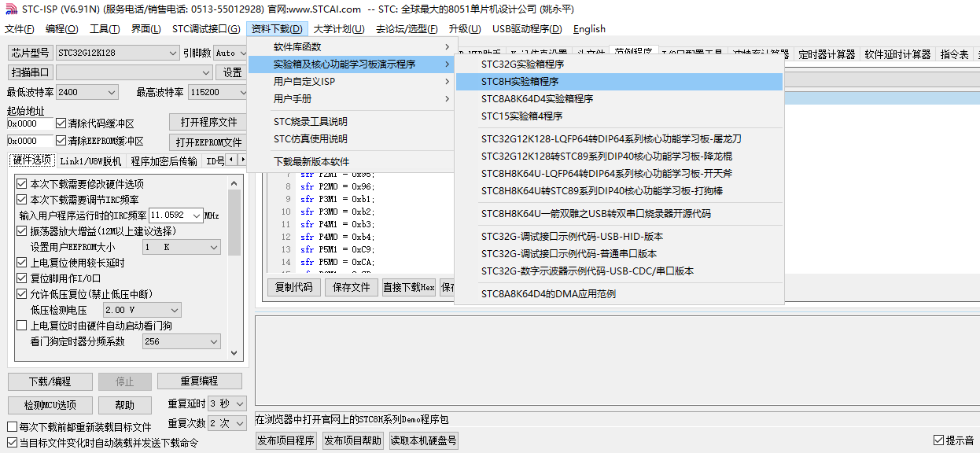This screenshot has height=453, width=980.
Task: Open 看门狗定时器分频系数 256 dropdown
Action: tap(182, 341)
